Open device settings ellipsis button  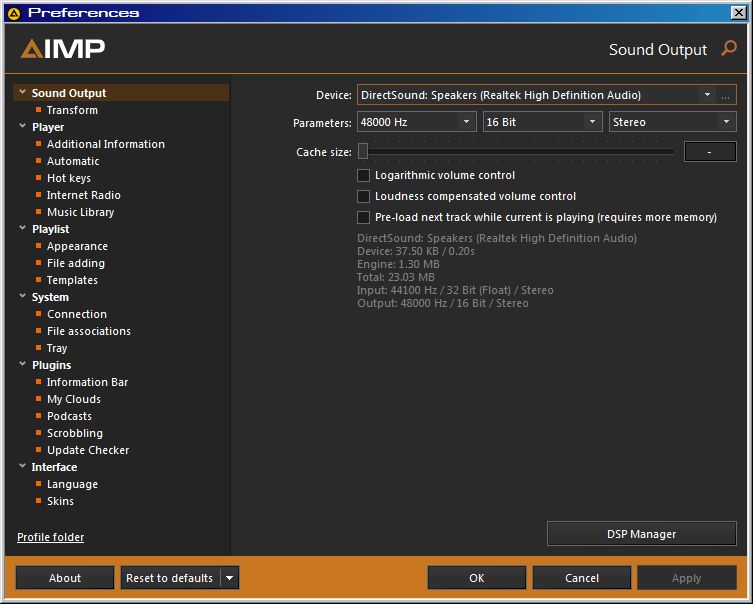tap(725, 95)
